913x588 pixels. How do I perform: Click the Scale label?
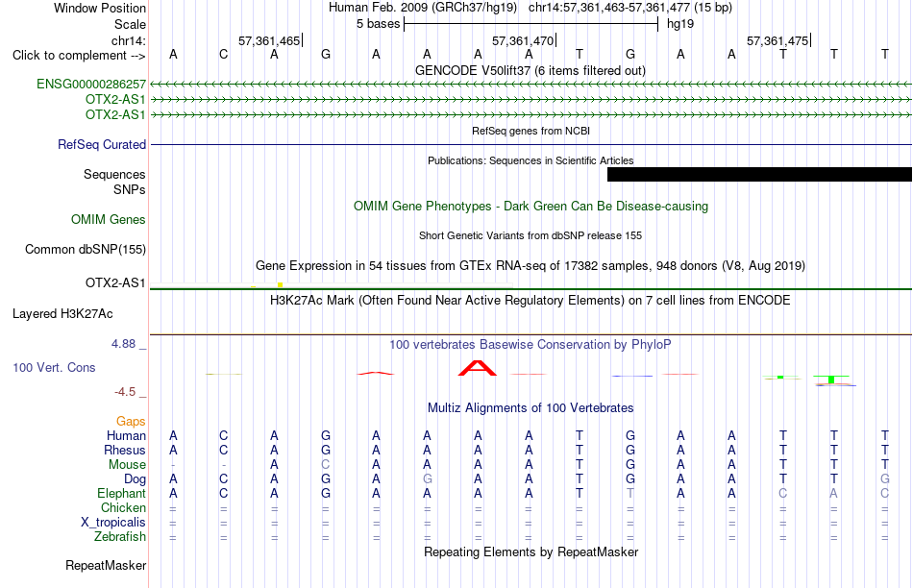tap(131, 24)
